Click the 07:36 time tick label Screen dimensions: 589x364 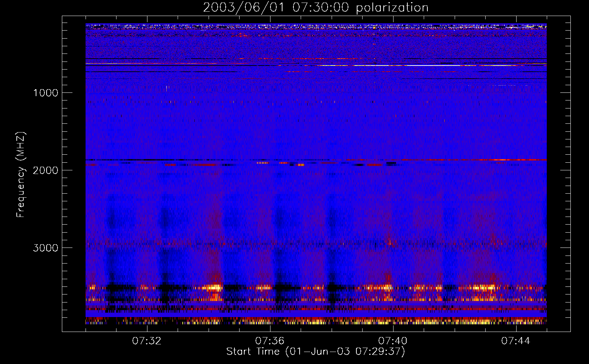point(270,341)
